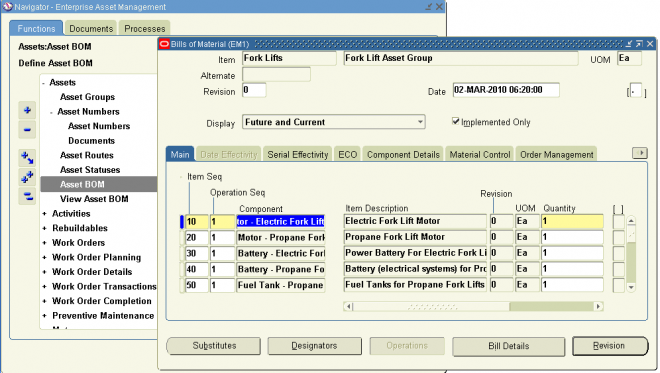
Task: Click the header Revision field showing 0
Action: [254, 90]
